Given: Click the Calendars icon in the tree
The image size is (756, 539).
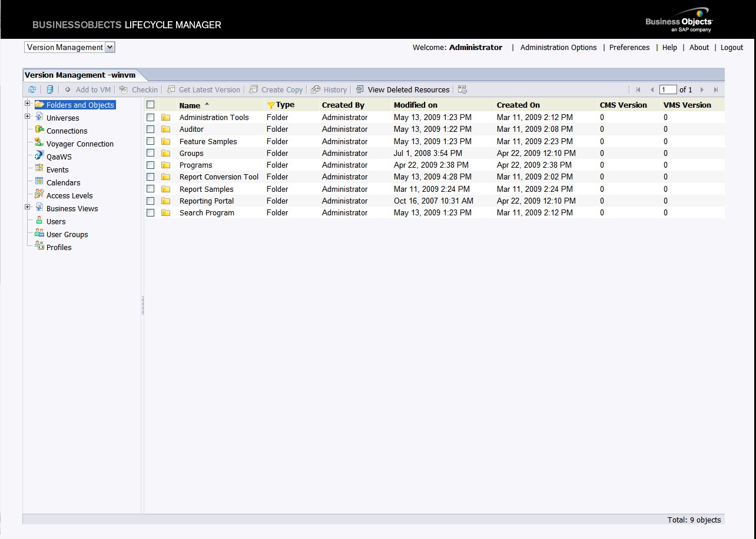Looking at the screenshot, I should coord(39,182).
